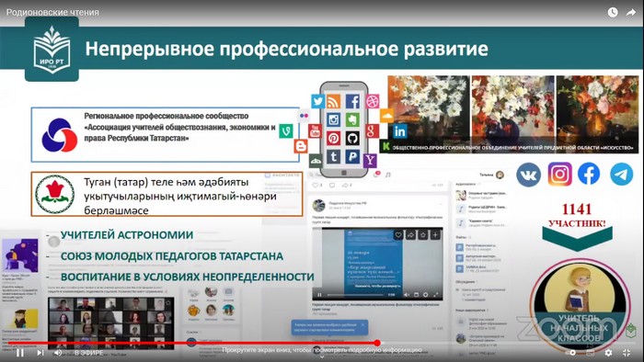Exit full screen mode
644x362 pixels.
point(627,353)
